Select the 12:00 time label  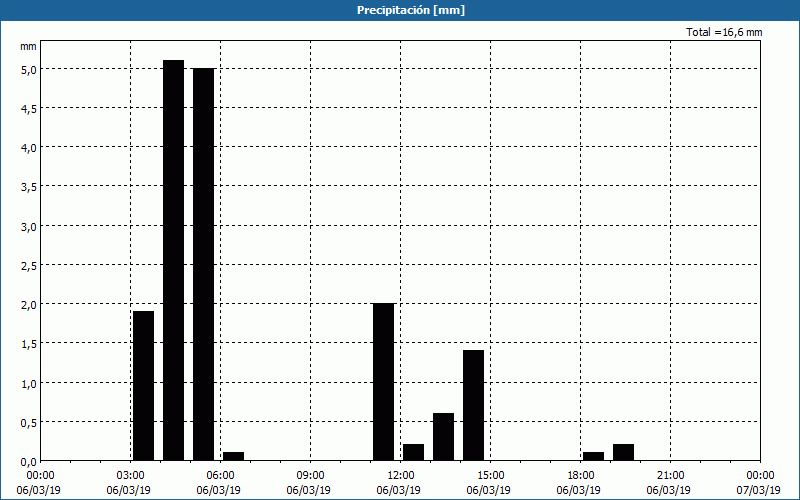pos(401,476)
